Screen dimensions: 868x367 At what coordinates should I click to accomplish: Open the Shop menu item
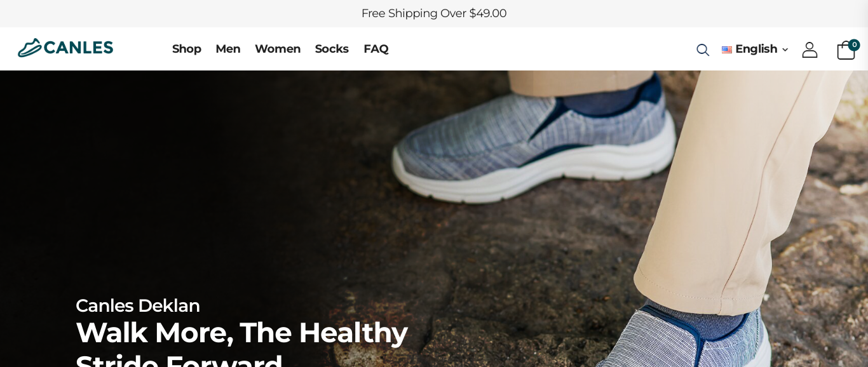tap(187, 49)
